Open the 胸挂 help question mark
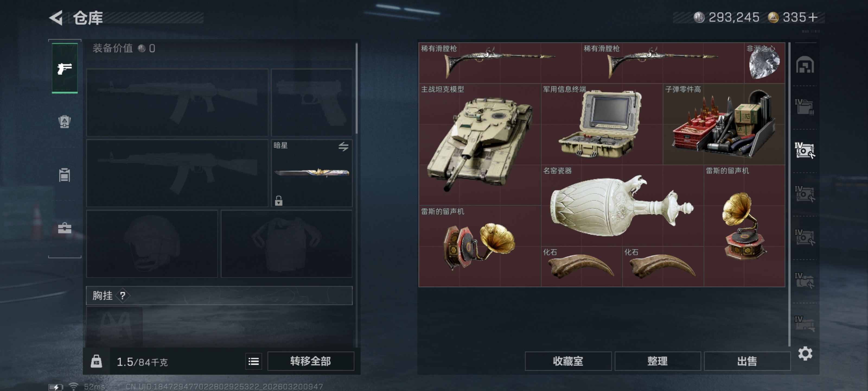This screenshot has height=391, width=868. (x=123, y=295)
